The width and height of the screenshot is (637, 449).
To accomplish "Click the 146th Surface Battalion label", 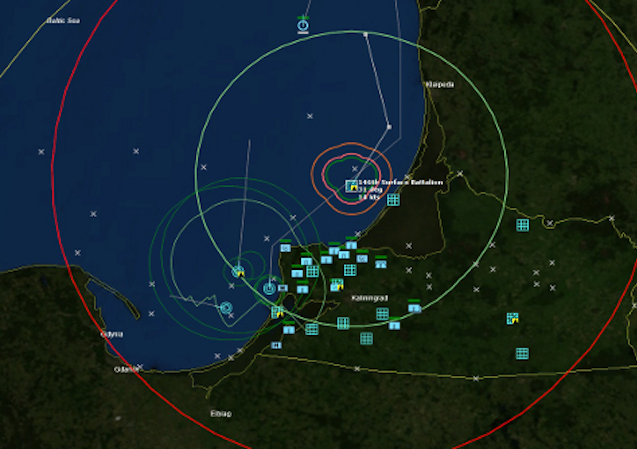I will pos(401,182).
